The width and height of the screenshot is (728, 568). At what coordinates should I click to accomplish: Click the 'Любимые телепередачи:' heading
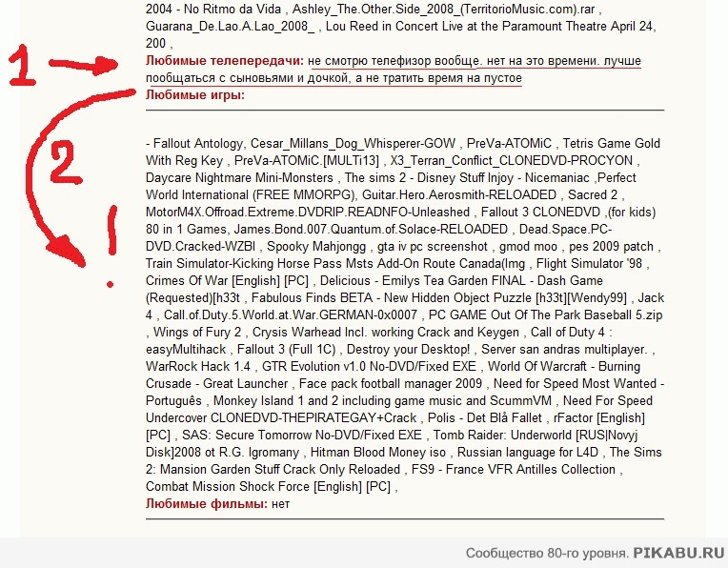[225, 61]
